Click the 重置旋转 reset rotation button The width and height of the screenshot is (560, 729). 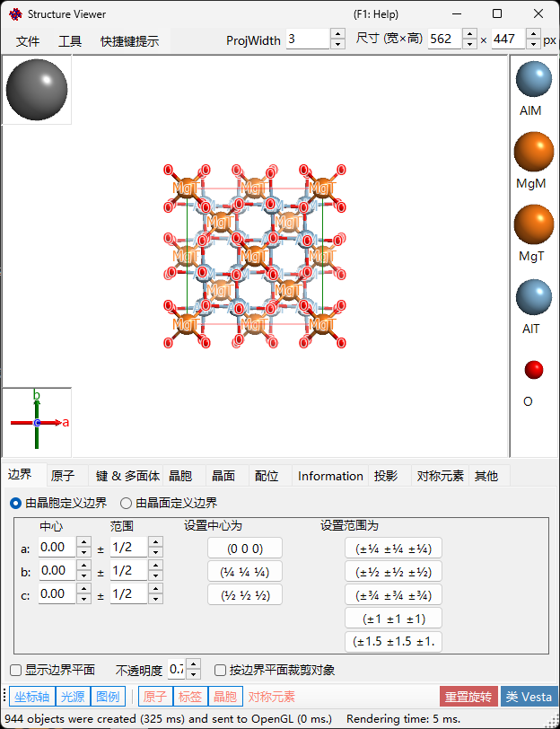(x=468, y=697)
